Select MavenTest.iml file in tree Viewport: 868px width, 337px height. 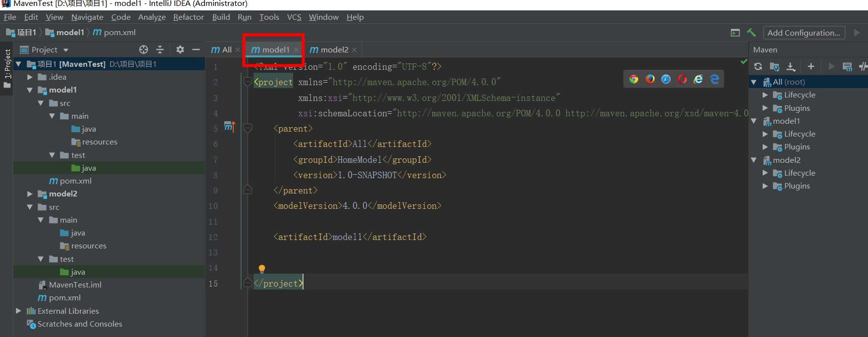70,285
